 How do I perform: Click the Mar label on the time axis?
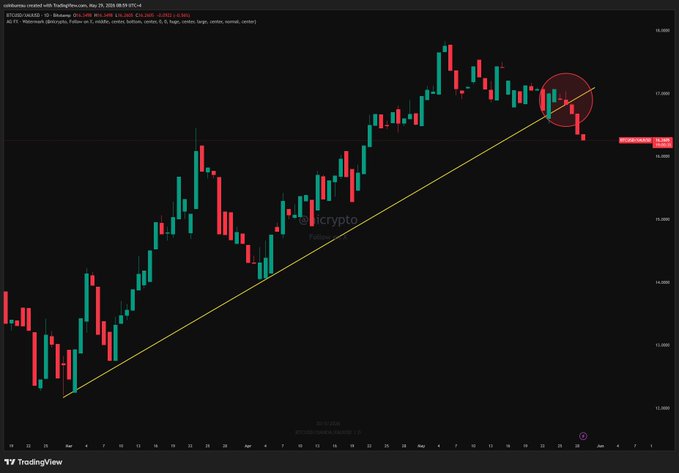coord(68,446)
